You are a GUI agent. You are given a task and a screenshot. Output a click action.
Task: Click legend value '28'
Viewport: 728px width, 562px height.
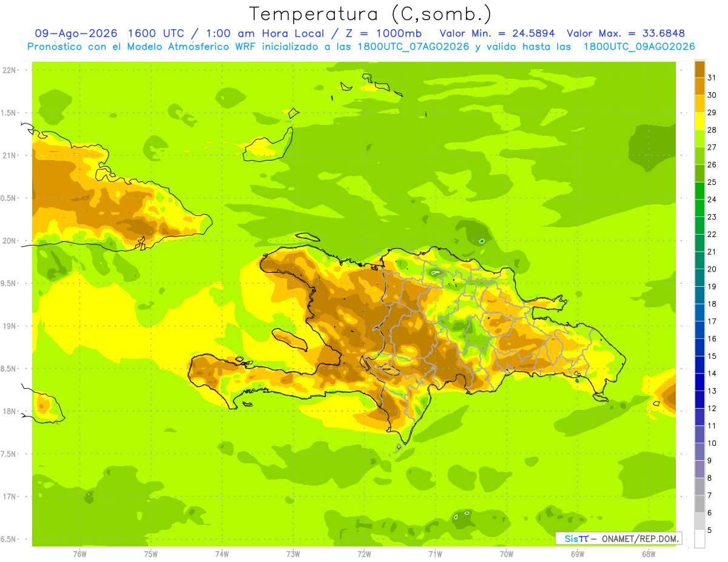pos(712,130)
